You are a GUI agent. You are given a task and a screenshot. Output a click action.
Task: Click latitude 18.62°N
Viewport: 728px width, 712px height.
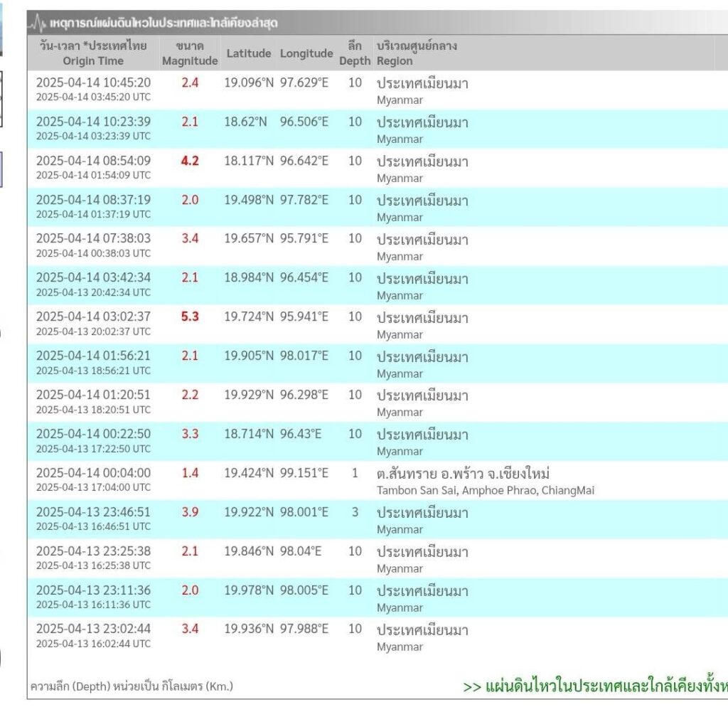[245, 121]
